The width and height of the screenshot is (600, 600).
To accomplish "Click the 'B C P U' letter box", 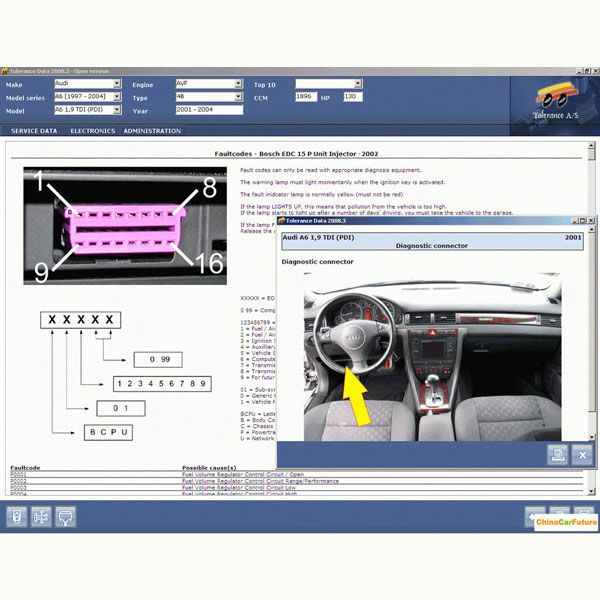I will pyautogui.click(x=108, y=432).
